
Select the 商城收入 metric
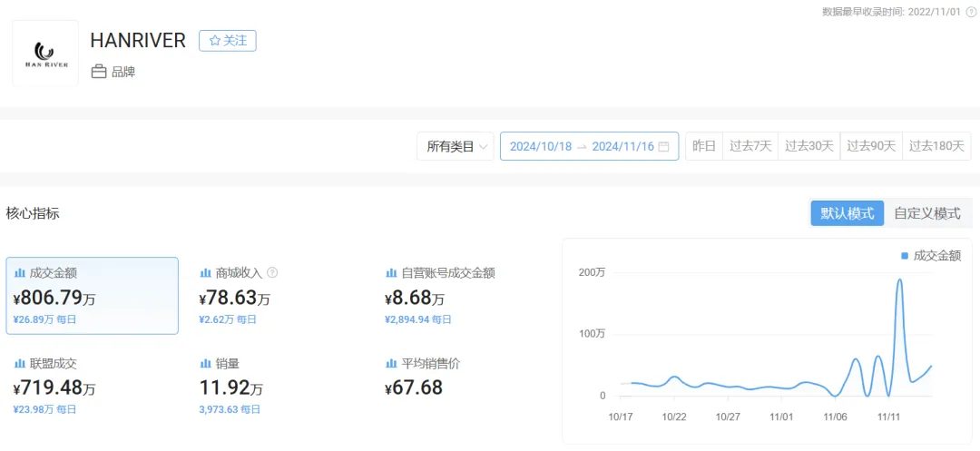tap(239, 273)
